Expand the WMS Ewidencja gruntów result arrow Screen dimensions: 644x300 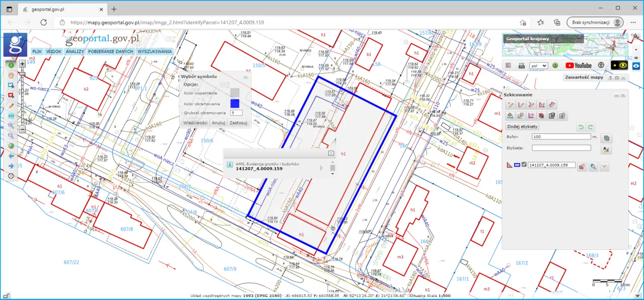coord(321,168)
